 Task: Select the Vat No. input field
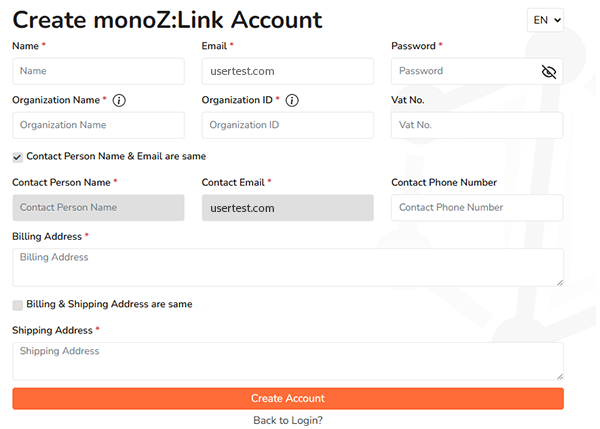click(477, 125)
